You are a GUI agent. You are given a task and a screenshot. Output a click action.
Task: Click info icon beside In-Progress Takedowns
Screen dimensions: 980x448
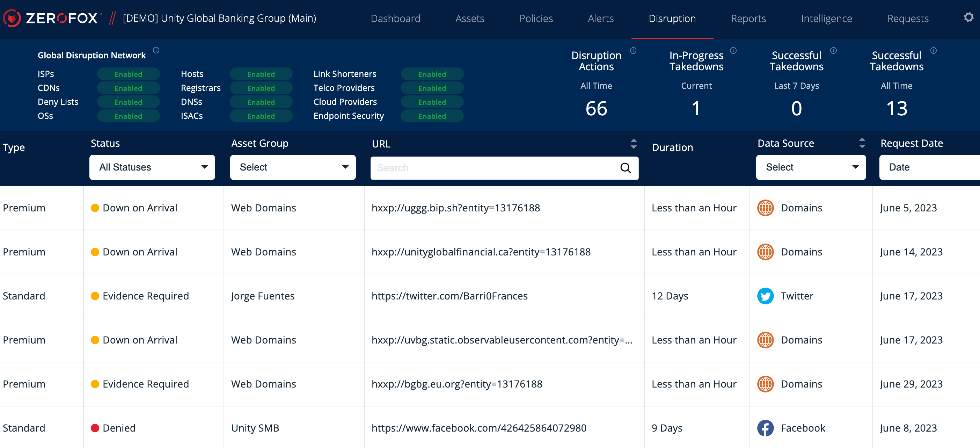point(733,51)
